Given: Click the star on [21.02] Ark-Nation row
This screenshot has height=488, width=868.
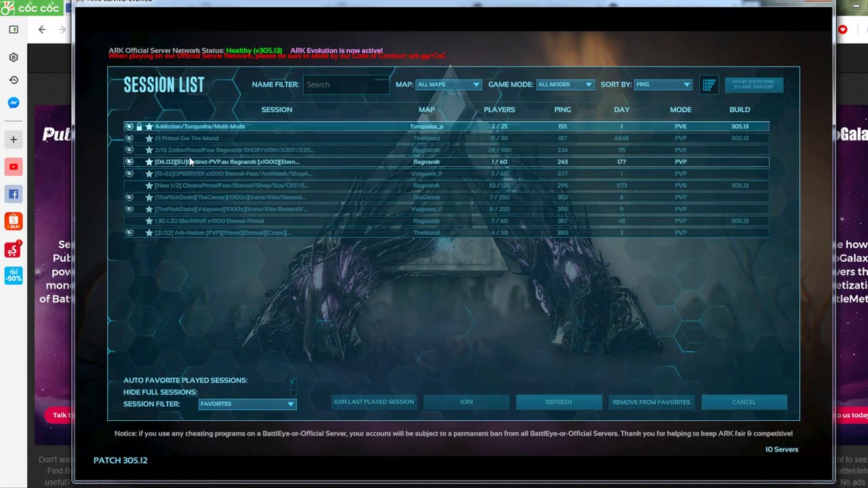Looking at the screenshot, I should [149, 232].
